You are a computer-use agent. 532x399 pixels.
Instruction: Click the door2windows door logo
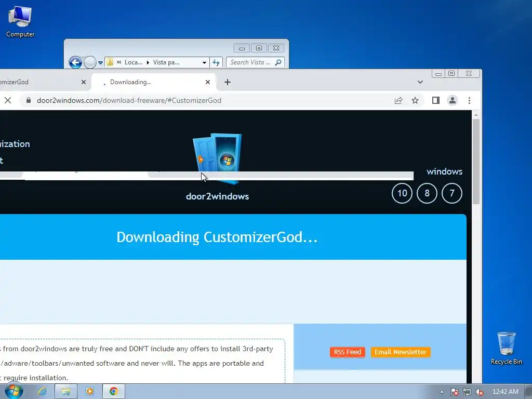(x=217, y=158)
